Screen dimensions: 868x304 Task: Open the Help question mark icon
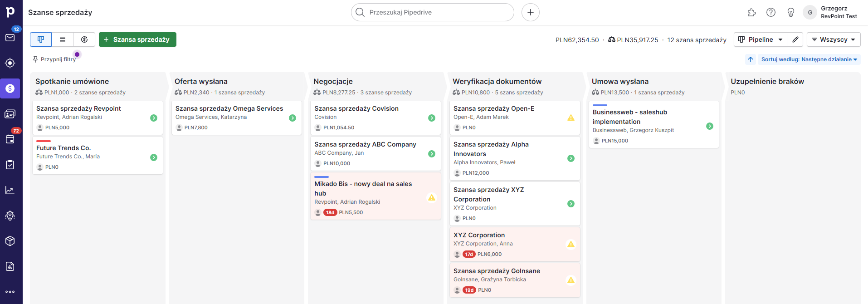(771, 12)
